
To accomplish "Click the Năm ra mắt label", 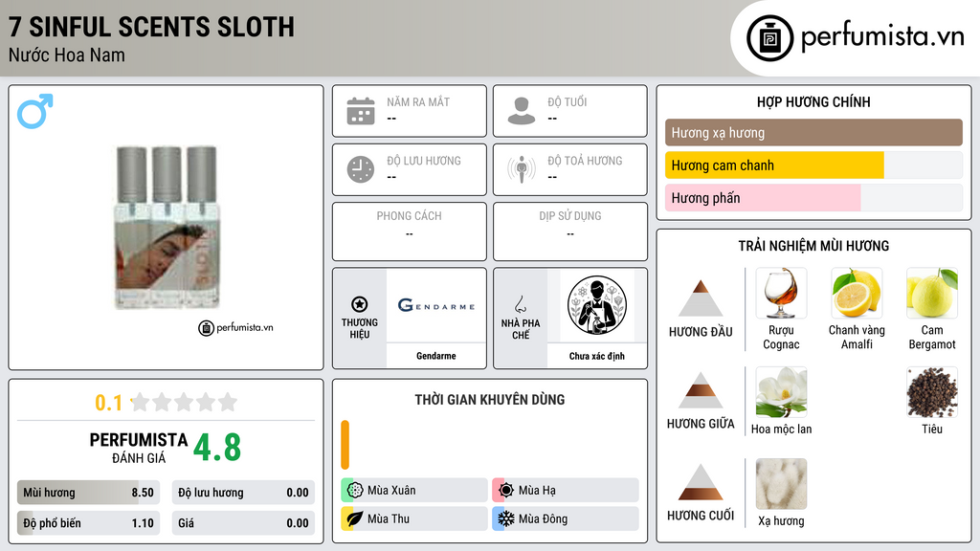I will [x=418, y=101].
